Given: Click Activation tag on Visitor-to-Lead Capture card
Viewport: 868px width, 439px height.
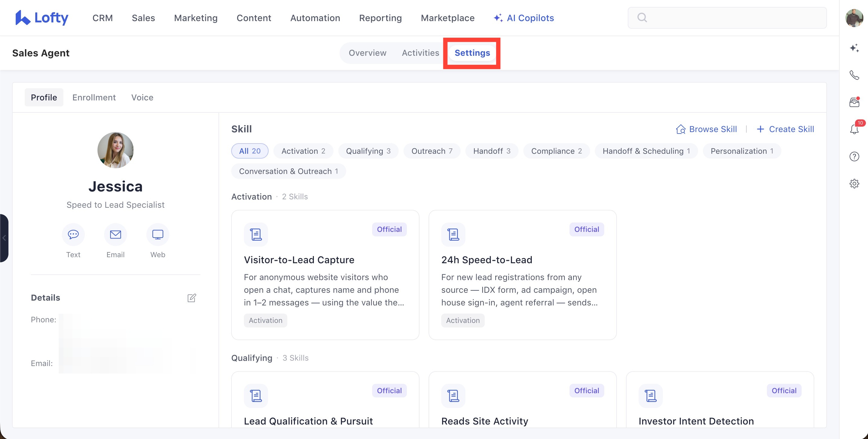Looking at the screenshot, I should coord(266,320).
